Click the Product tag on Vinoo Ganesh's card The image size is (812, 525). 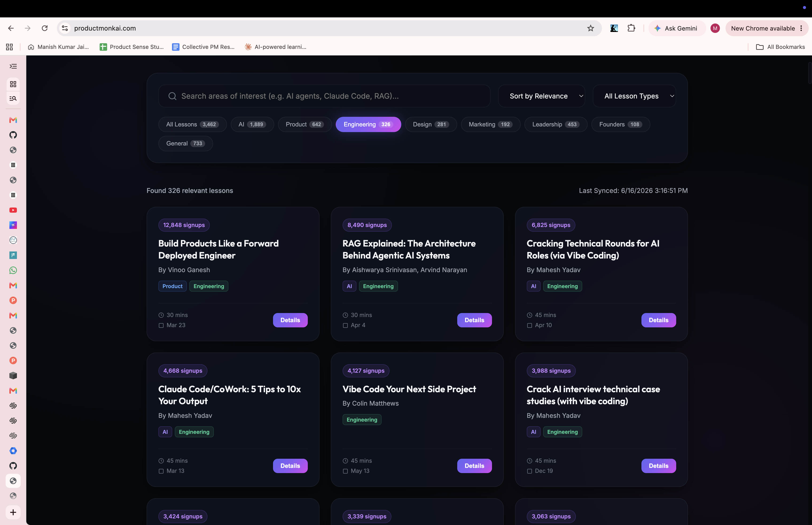(x=172, y=286)
